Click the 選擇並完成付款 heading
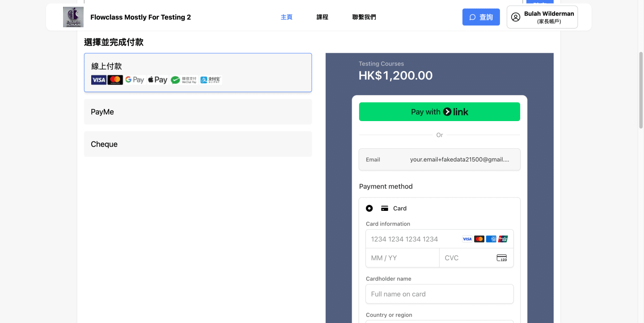Viewport: 644px width, 323px height. coord(114,42)
